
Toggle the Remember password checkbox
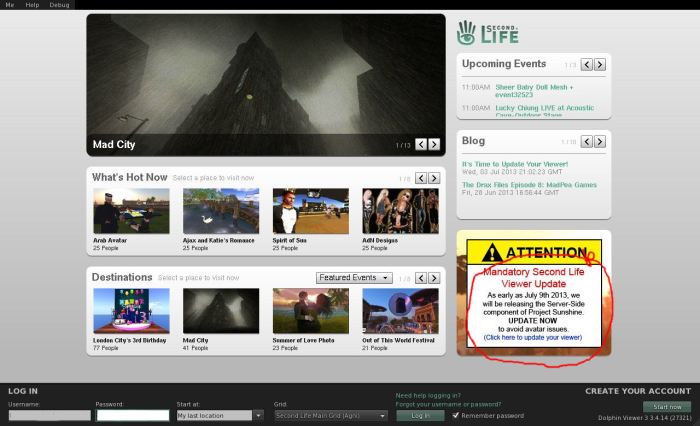pos(457,415)
